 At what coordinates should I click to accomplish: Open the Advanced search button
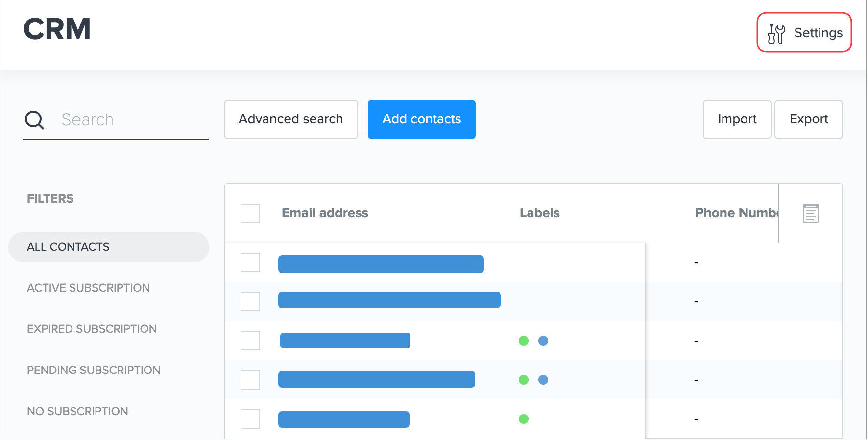point(290,119)
